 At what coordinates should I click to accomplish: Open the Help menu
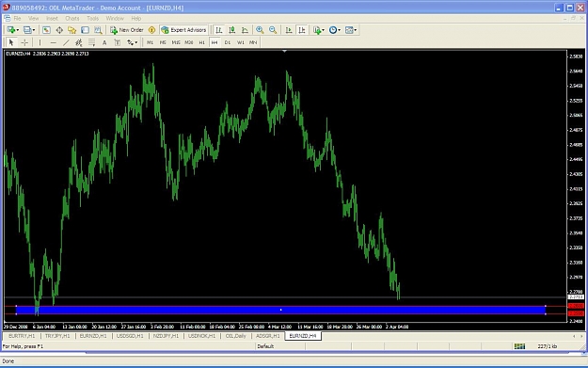136,18
